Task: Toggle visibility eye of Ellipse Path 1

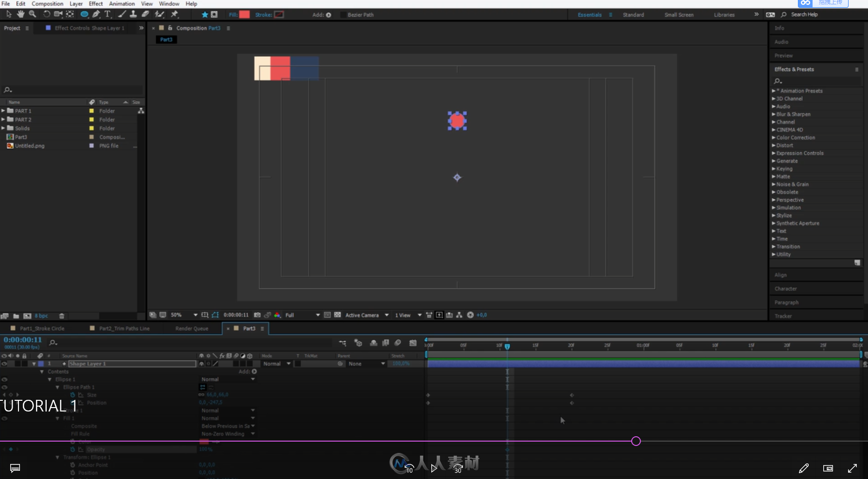Action: (x=4, y=387)
